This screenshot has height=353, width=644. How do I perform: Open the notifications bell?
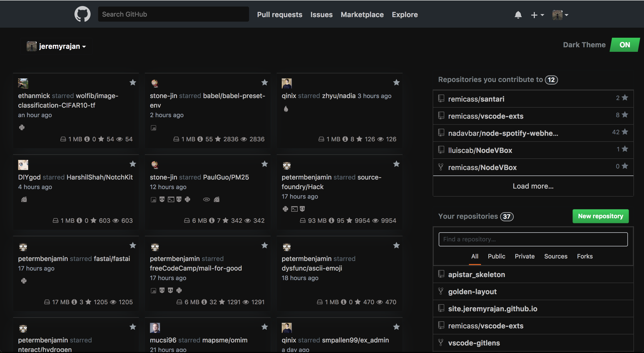tap(518, 15)
